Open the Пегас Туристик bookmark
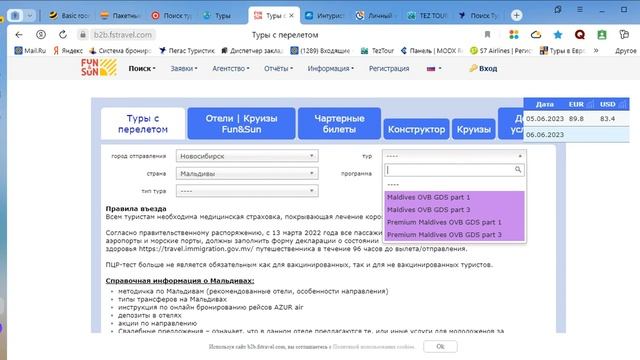This screenshot has width=640, height=360. point(187,51)
